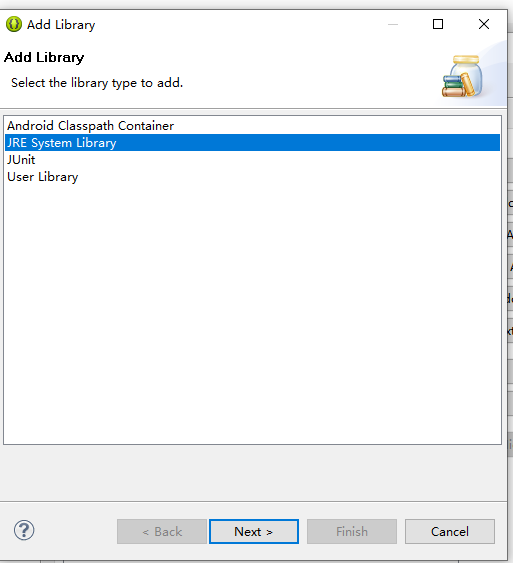Select JRE System Library entry
This screenshot has width=513, height=563.
point(252,143)
